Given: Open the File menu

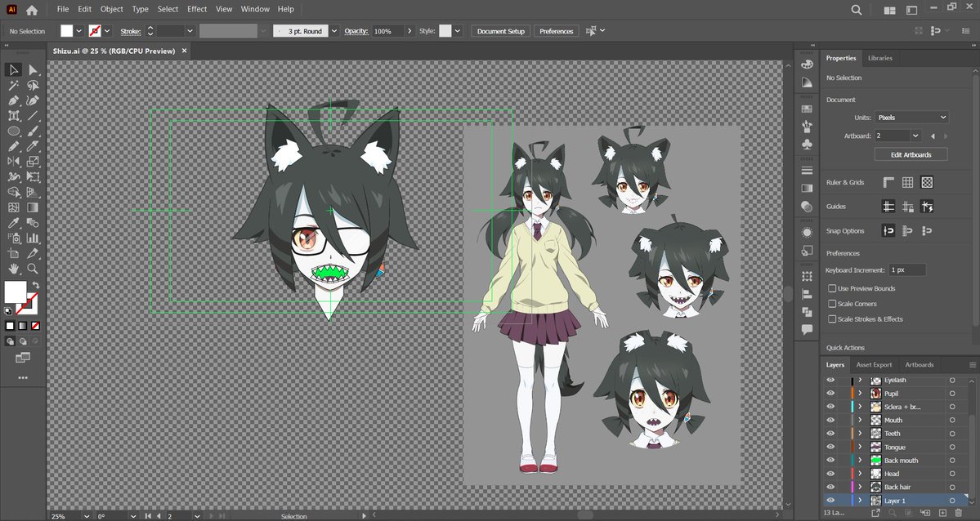Looking at the screenshot, I should pyautogui.click(x=62, y=9).
